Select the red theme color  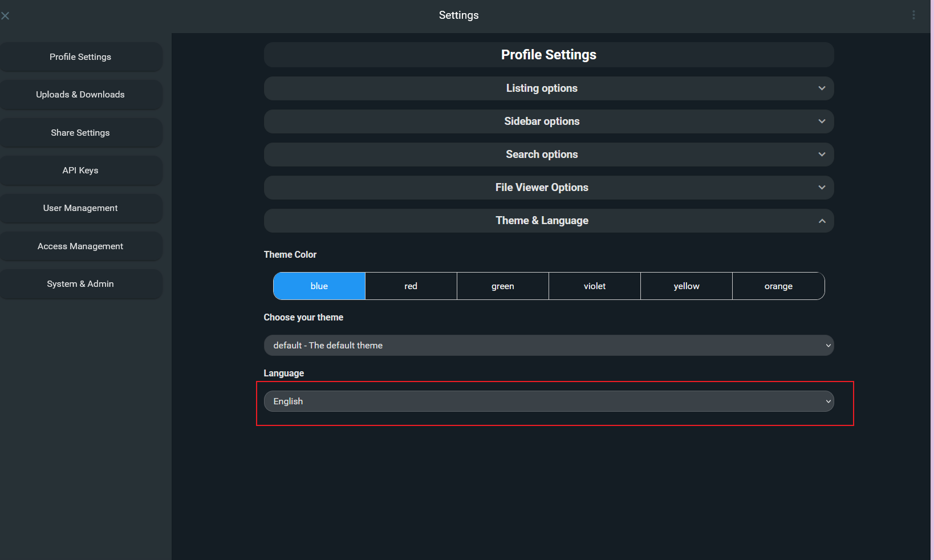pos(411,286)
